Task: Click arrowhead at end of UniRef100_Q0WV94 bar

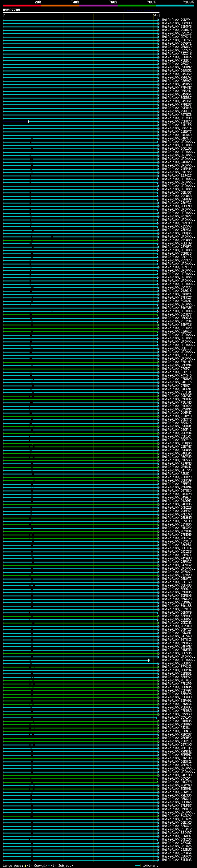Action: [159, 20]
